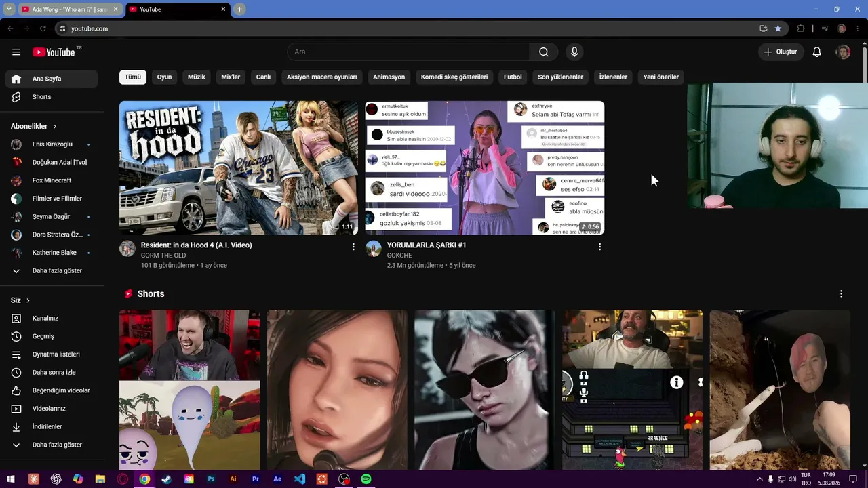Open Shorts in the sidebar
Viewport: 868px width, 488px height.
[x=52, y=97]
